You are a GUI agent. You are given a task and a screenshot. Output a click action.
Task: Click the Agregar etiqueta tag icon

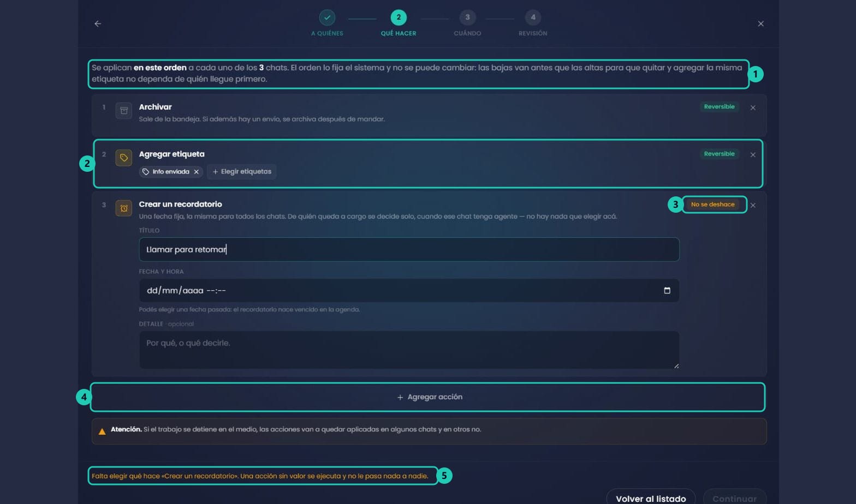124,158
